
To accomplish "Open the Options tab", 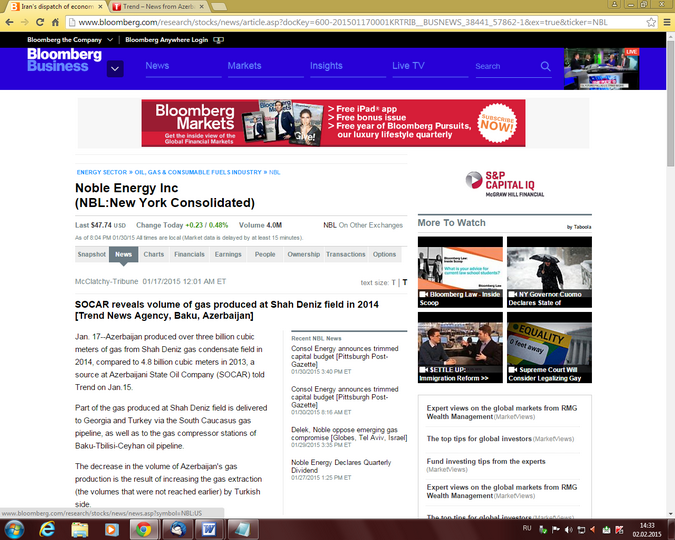I will click(384, 254).
